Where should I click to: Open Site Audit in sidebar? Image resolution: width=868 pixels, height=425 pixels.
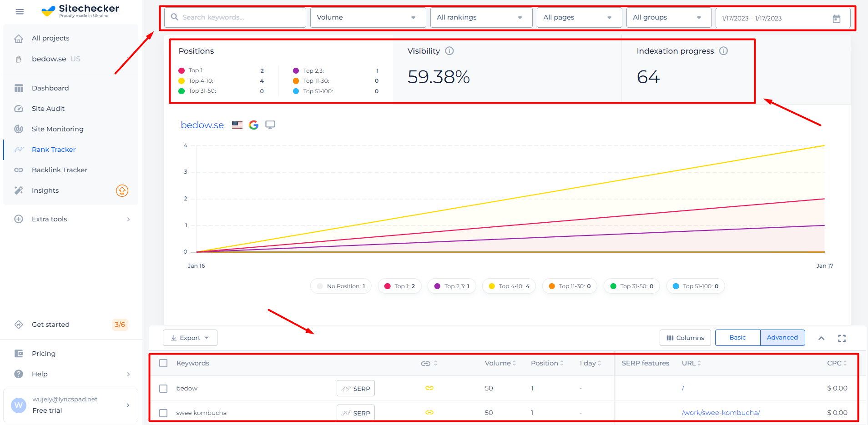(48, 109)
